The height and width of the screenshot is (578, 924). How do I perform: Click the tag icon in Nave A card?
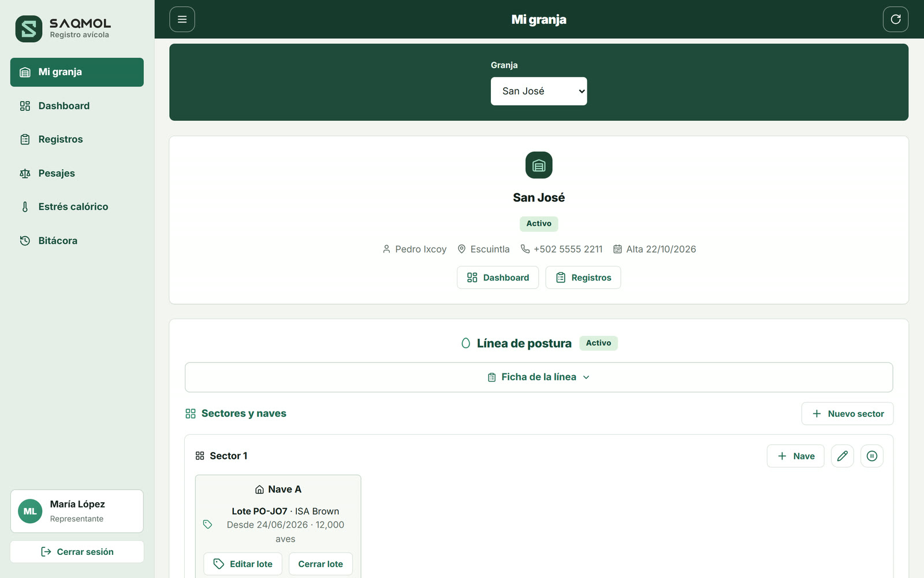click(208, 525)
